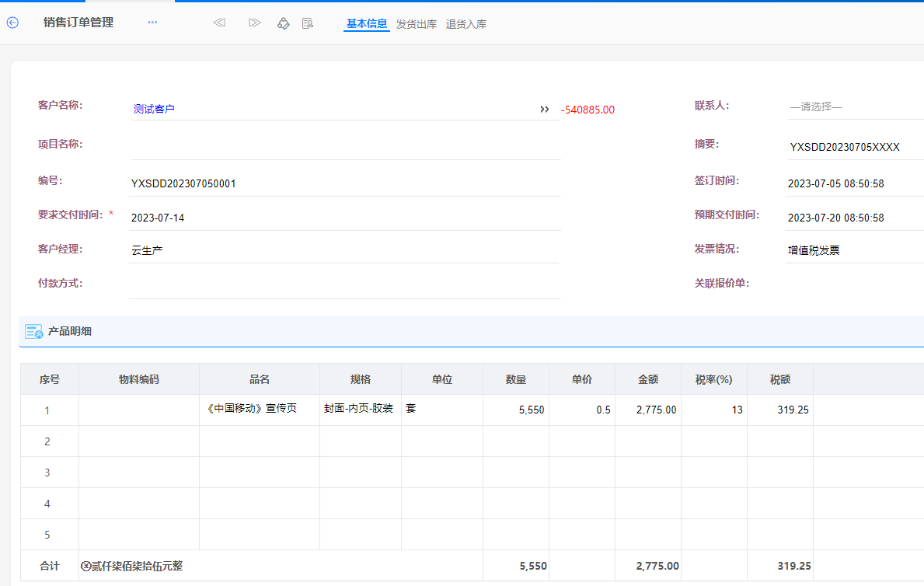
Task: Select row 1 amount cell 2,775.00
Action: point(648,410)
